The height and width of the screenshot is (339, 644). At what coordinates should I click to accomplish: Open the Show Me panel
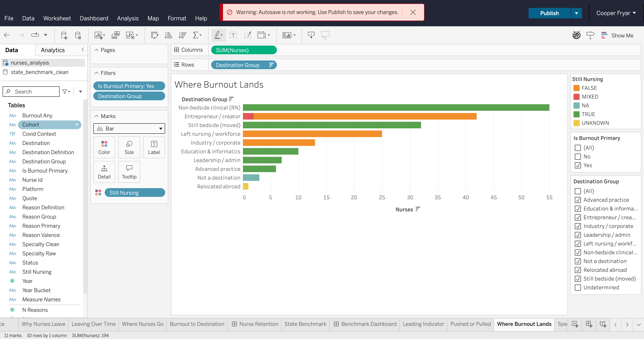click(x=617, y=35)
